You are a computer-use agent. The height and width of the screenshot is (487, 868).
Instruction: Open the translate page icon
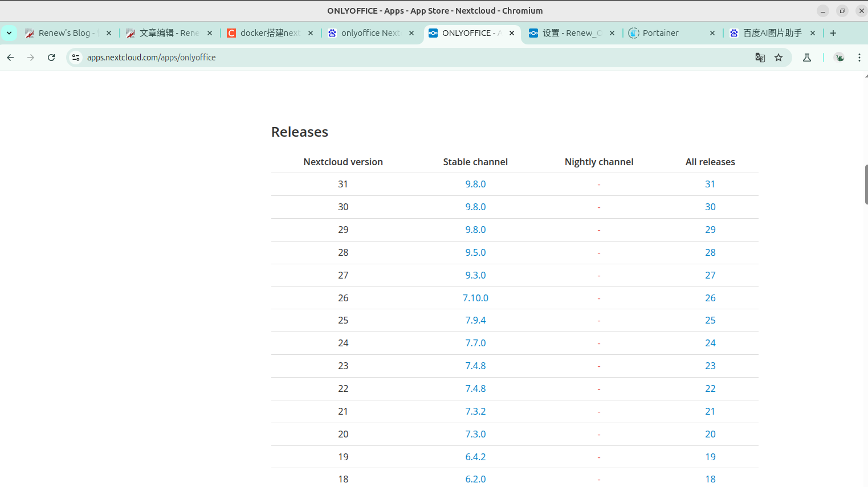tap(760, 58)
